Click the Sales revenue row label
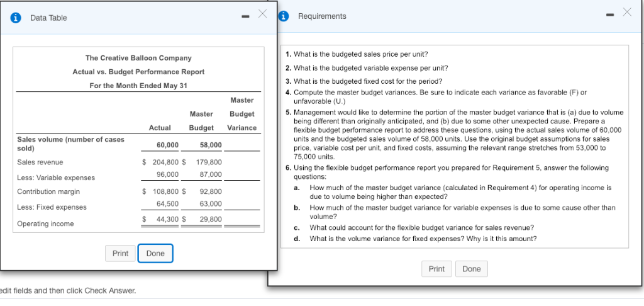Image resolution: width=644 pixels, height=306 pixels. (40, 162)
